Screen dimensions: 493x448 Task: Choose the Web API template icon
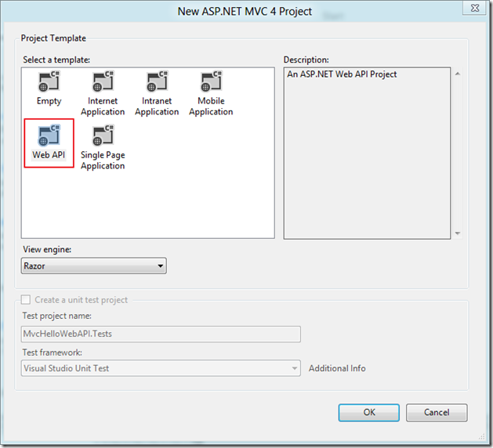[49, 135]
